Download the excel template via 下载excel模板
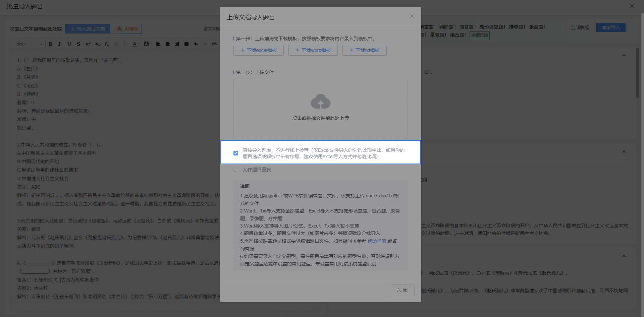This screenshot has width=644, height=317. coord(259,50)
